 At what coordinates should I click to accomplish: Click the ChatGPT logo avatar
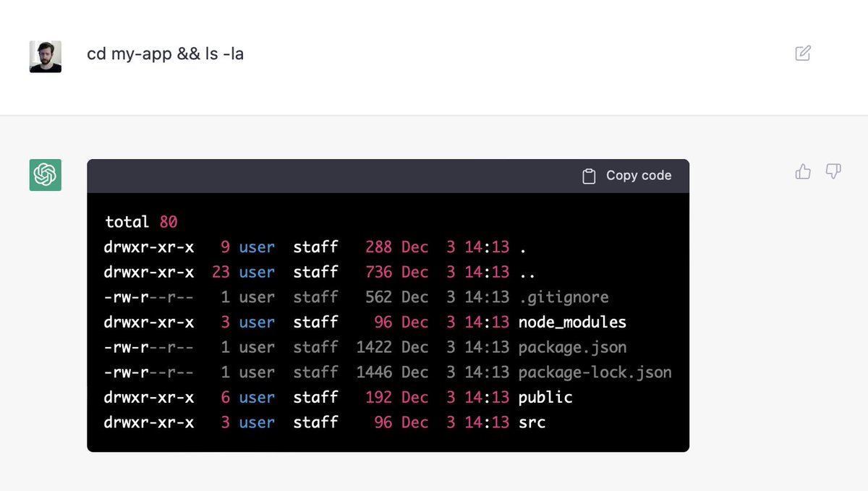45,175
